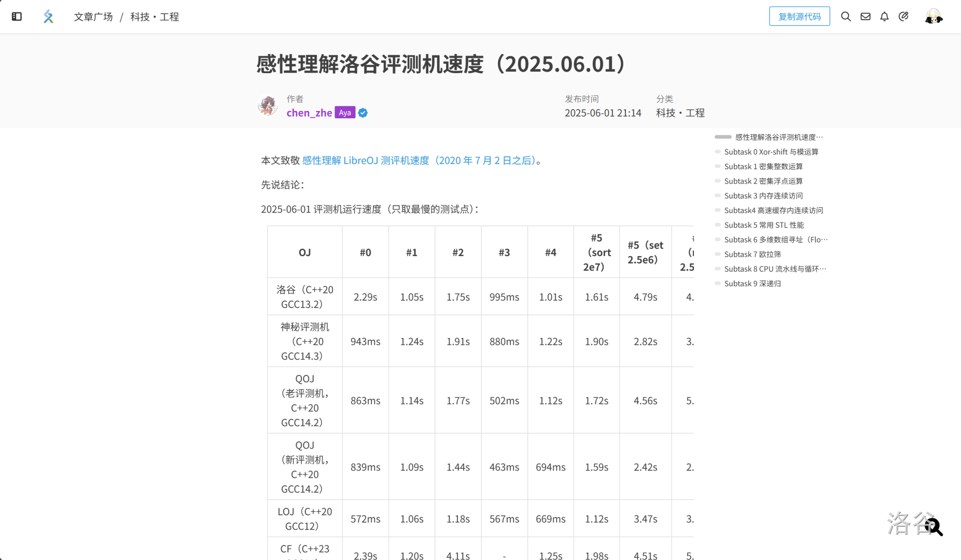Screen dimensions: 961x560
Task: Click the Luogu logo icon
Action: coord(48,17)
